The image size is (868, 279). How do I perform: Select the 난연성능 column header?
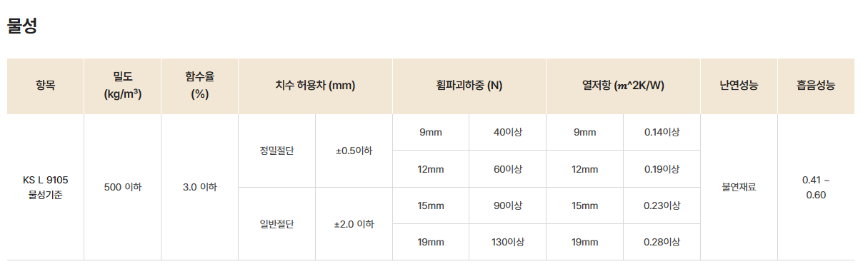click(739, 86)
